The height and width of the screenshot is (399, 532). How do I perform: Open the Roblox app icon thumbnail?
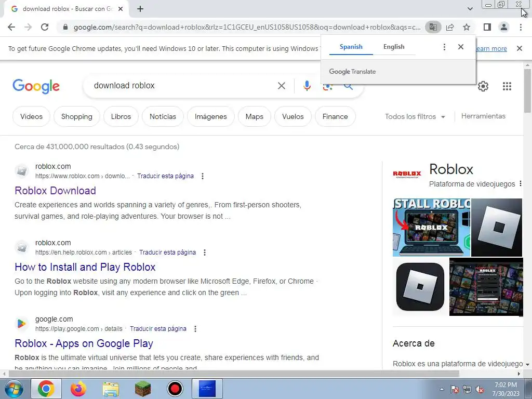point(420,287)
